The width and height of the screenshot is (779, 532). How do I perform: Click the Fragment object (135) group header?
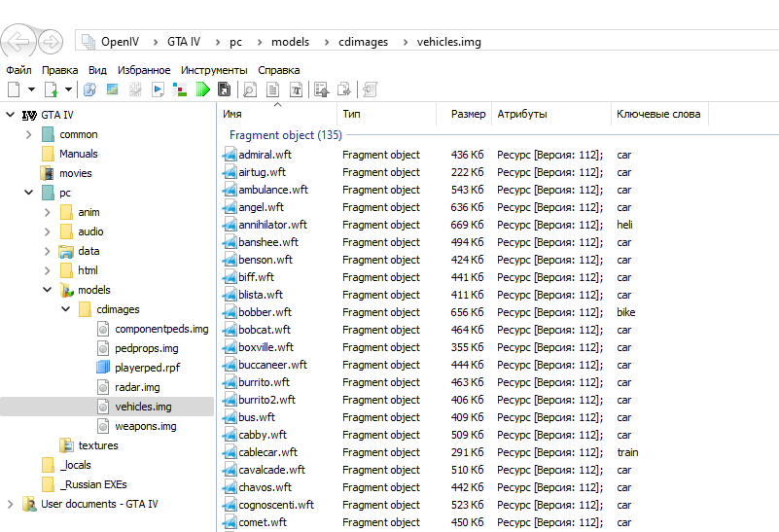[286, 135]
